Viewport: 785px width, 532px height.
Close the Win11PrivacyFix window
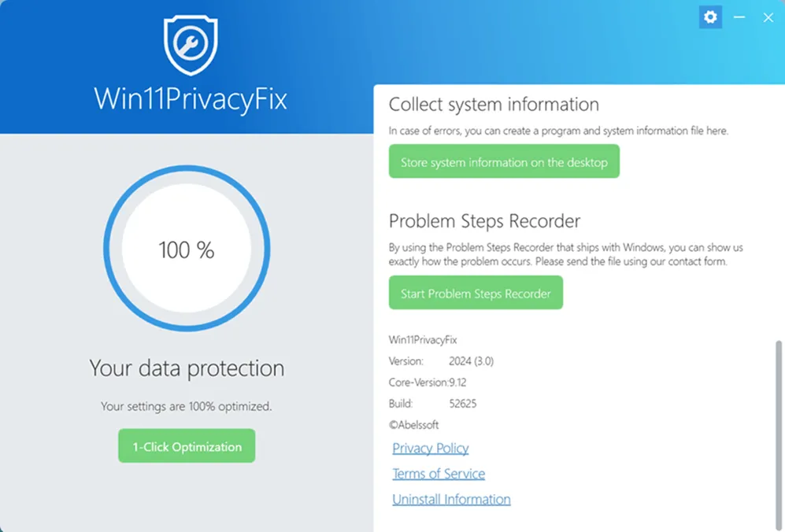768,17
